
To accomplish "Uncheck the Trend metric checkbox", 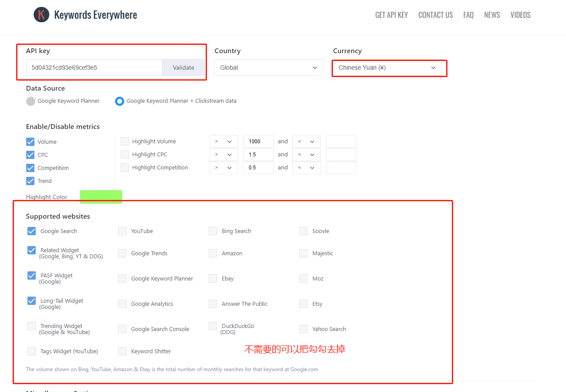I will (x=30, y=181).
